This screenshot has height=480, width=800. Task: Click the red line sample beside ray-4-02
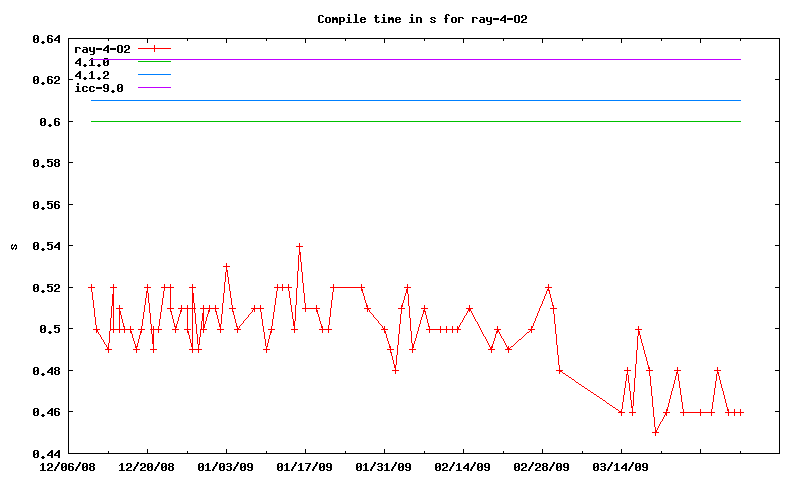[155, 48]
